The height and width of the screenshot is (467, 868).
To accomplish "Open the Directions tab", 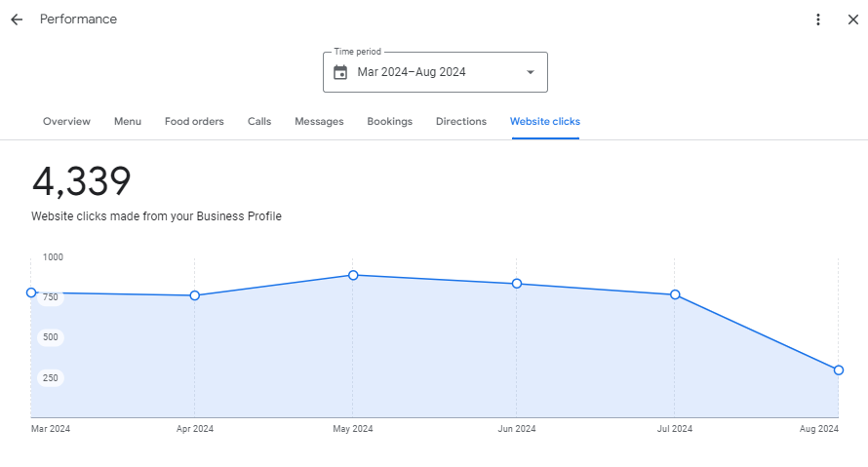I will [x=461, y=122].
